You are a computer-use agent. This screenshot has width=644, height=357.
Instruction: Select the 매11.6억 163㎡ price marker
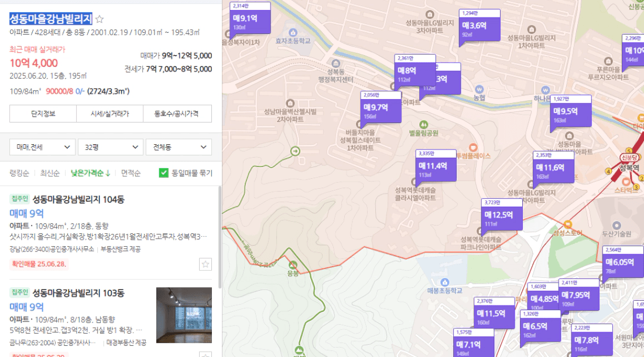pyautogui.click(x=553, y=168)
